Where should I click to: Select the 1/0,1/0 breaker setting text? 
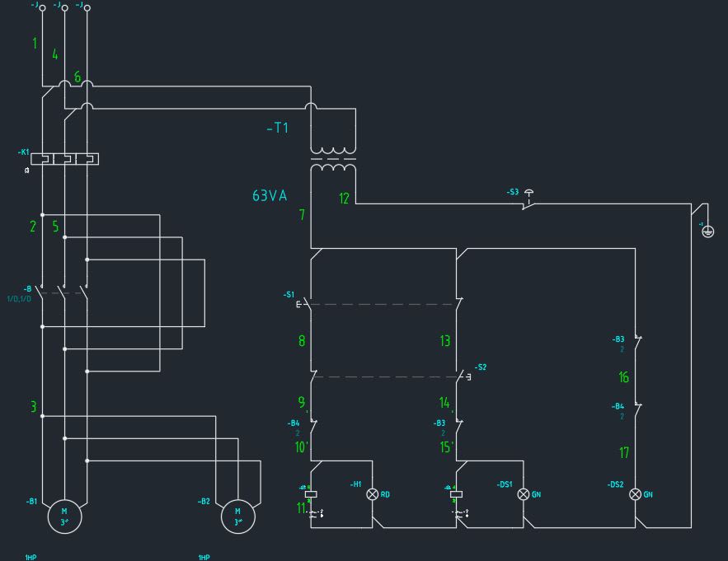point(18,299)
